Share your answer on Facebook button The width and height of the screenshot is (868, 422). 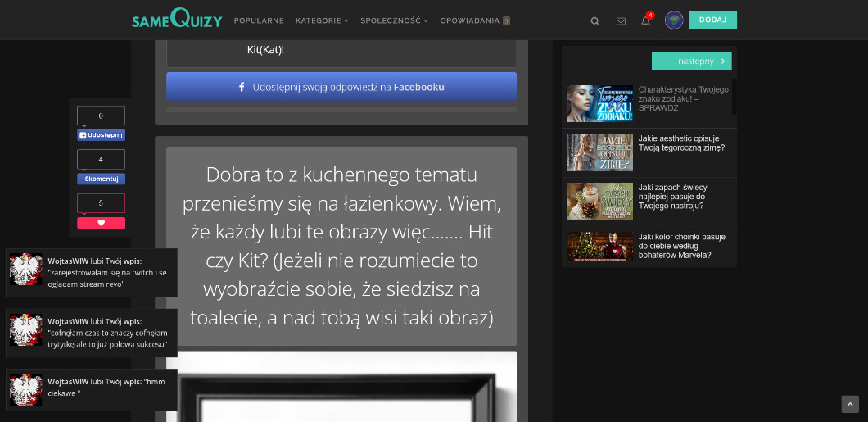point(341,87)
